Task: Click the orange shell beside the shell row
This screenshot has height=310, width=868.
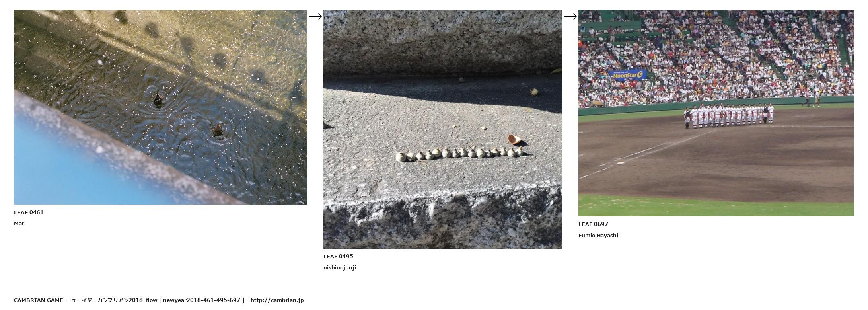Action: 515,140
